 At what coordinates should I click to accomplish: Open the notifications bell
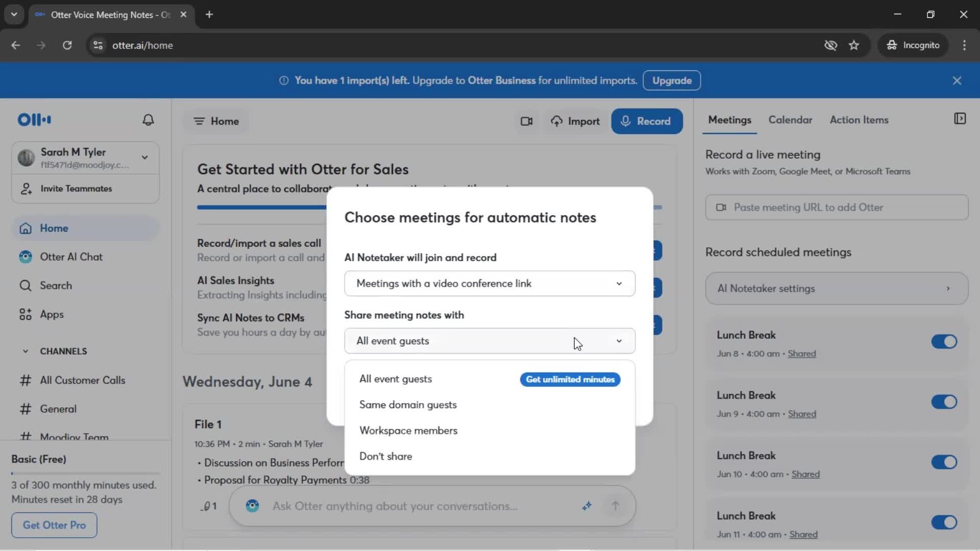click(x=148, y=120)
